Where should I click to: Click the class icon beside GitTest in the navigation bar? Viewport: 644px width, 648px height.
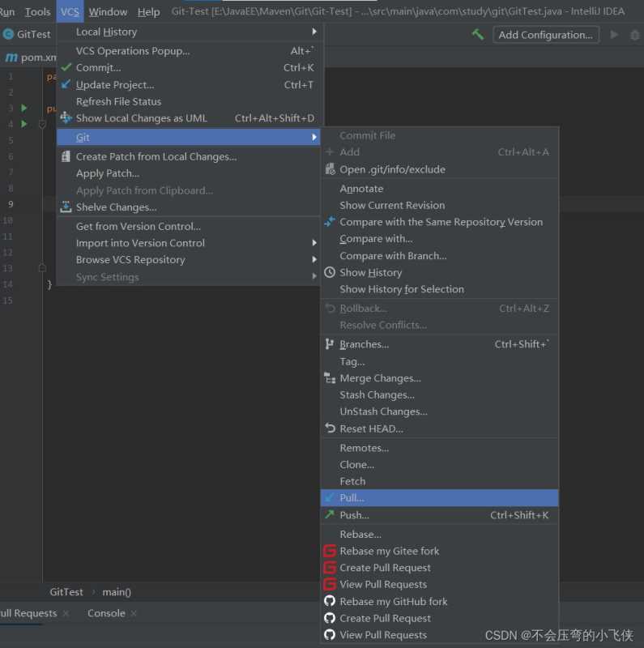click(x=8, y=34)
